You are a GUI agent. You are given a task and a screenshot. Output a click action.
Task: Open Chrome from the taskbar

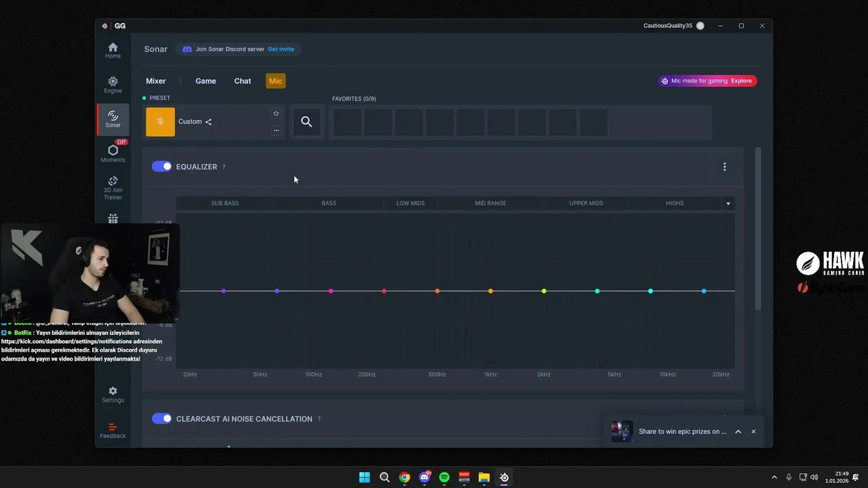point(404,477)
